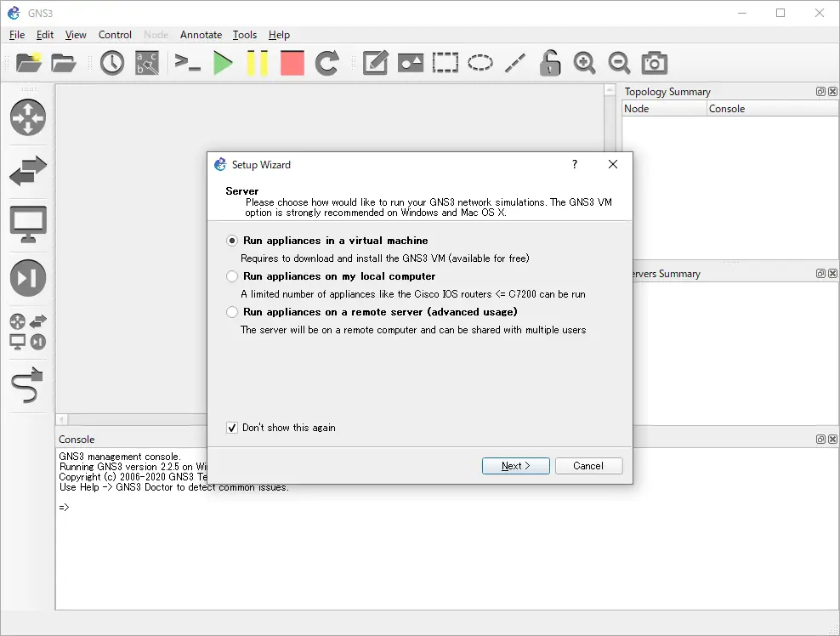
Task: Open the Edit menu
Action: point(45,35)
